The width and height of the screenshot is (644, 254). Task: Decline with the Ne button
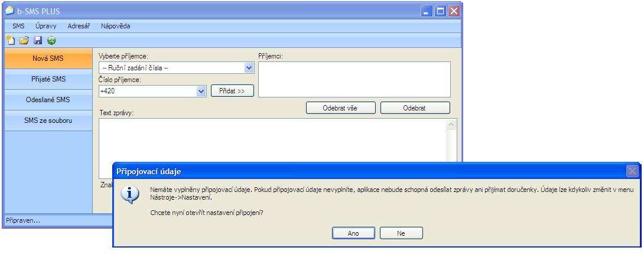pos(401,233)
